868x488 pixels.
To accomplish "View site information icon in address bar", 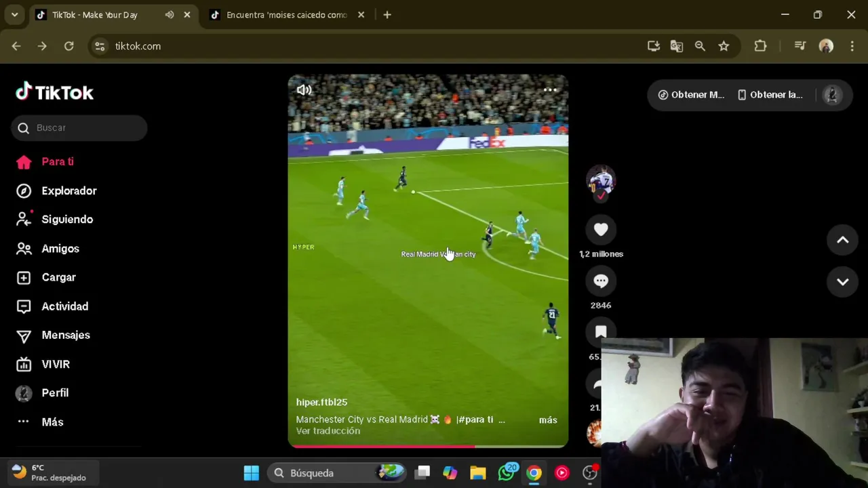I will 100,46.
